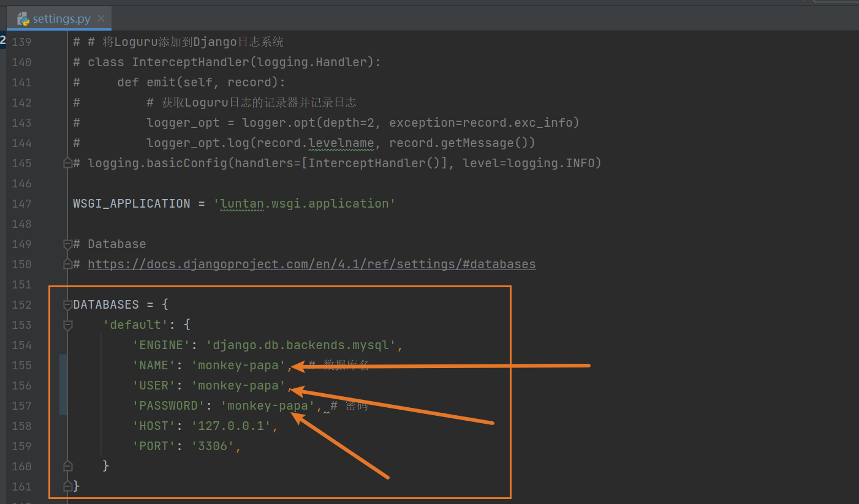
Task: Place cursor on the DATABASES identifier
Action: [x=106, y=305]
